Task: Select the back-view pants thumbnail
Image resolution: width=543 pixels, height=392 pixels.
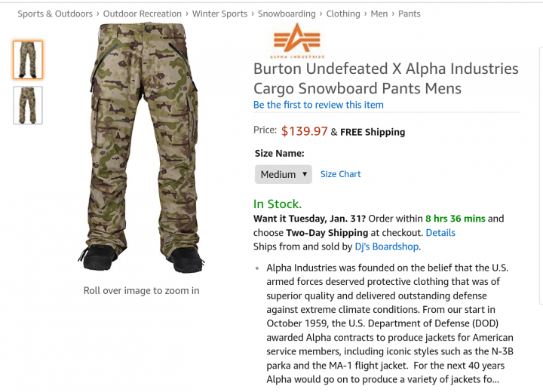Action: [28, 105]
